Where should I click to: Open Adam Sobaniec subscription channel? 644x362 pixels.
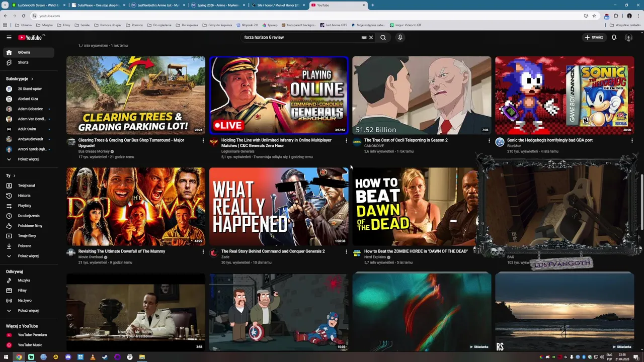pos(28,109)
